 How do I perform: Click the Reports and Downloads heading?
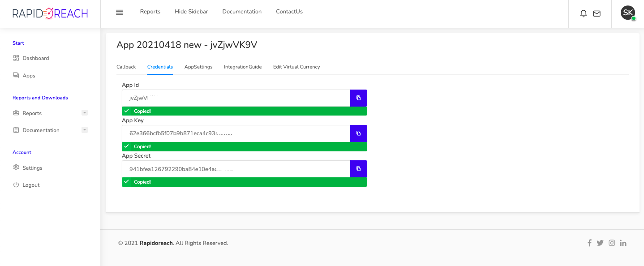coord(40,98)
